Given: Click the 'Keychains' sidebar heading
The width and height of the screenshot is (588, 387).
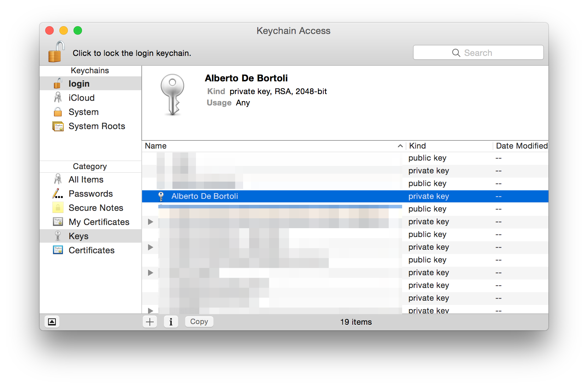Looking at the screenshot, I should coord(90,70).
